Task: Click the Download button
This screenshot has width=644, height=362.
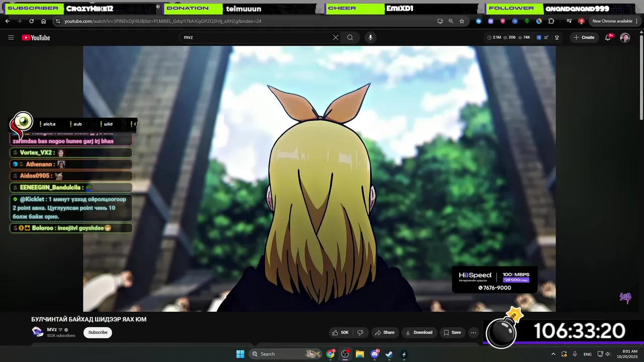Action: pyautogui.click(x=420, y=332)
